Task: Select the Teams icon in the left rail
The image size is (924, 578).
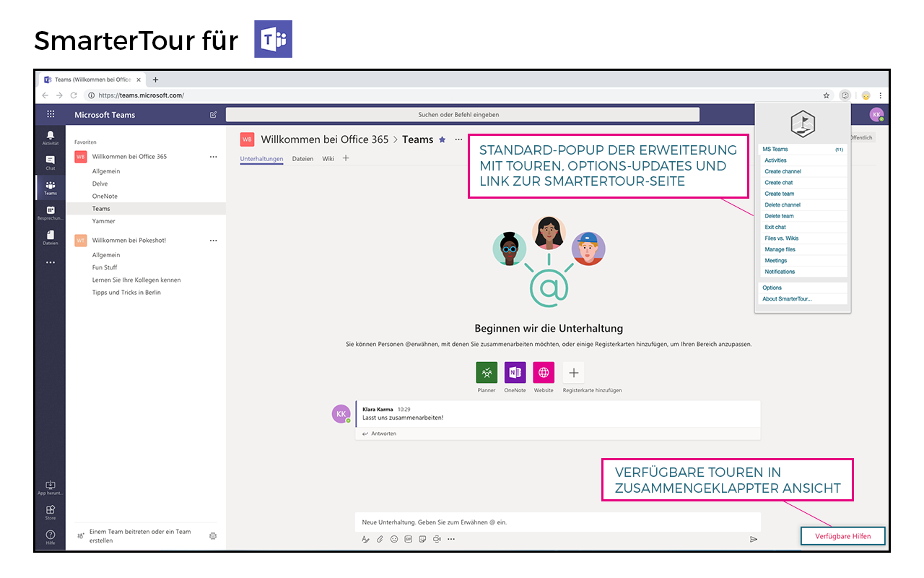Action: pyautogui.click(x=50, y=188)
